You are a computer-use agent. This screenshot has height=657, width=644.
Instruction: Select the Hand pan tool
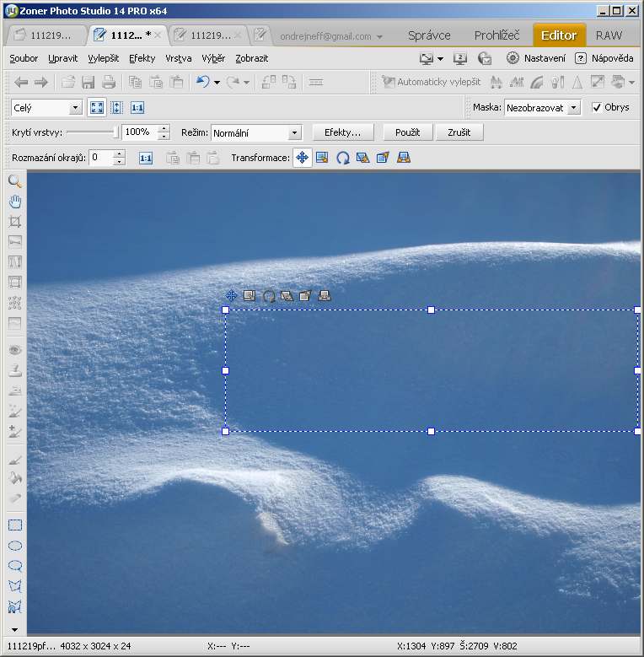click(x=14, y=202)
